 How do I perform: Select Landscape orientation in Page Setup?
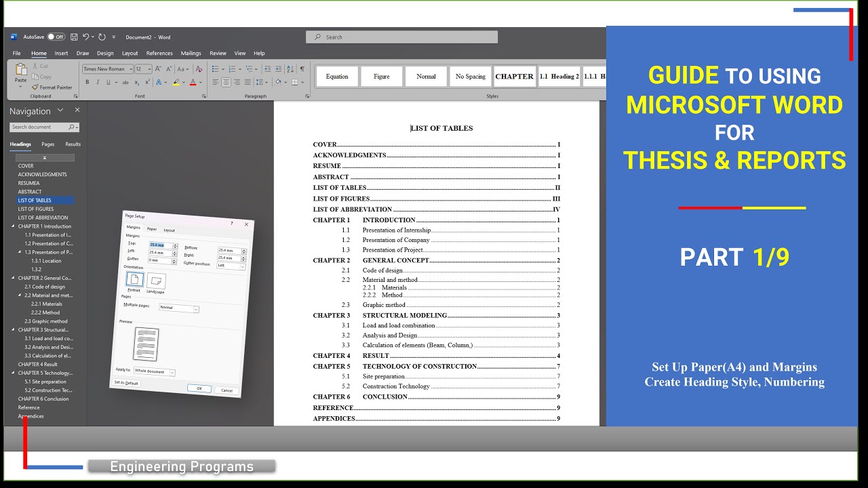click(x=156, y=281)
